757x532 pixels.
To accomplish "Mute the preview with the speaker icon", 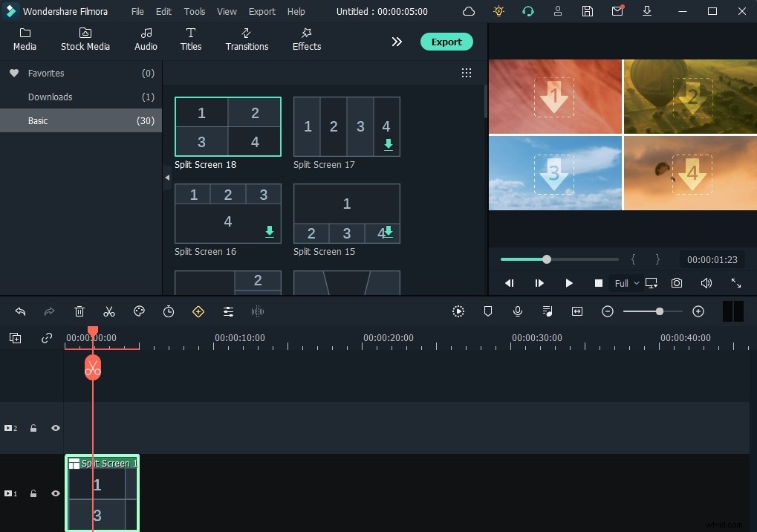I will click(x=705, y=283).
